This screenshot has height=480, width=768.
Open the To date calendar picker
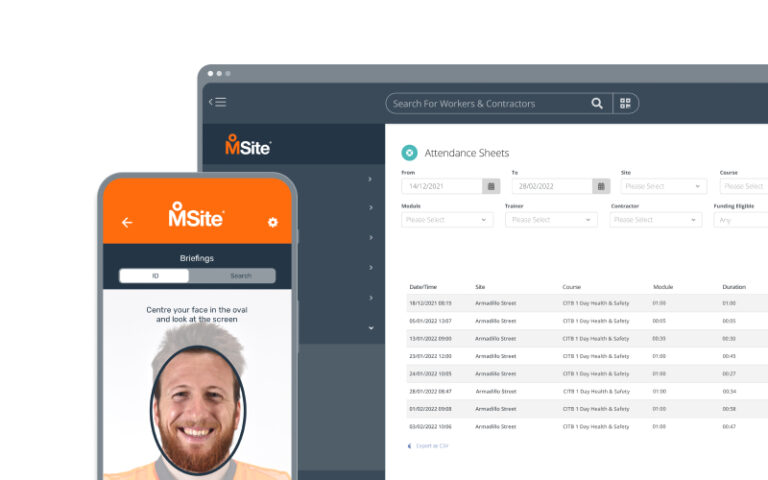point(600,186)
